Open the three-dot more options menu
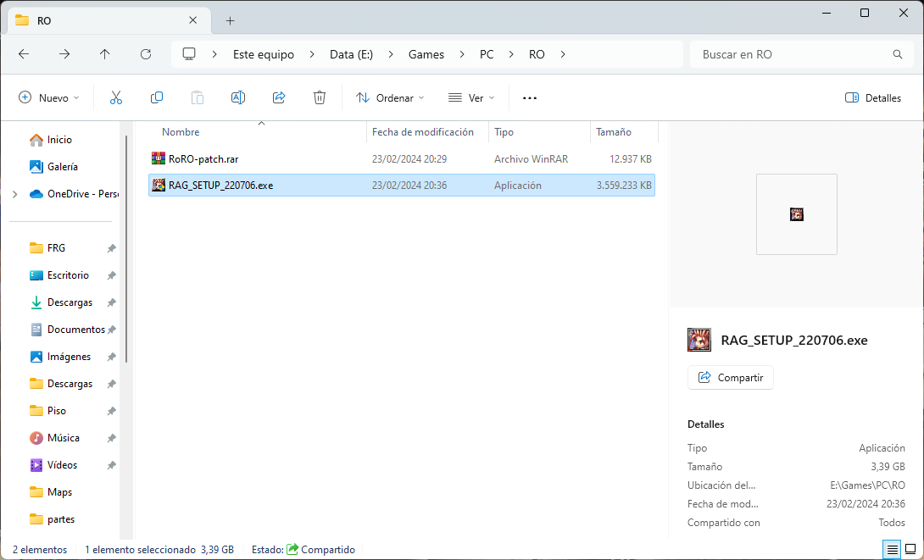 tap(530, 97)
